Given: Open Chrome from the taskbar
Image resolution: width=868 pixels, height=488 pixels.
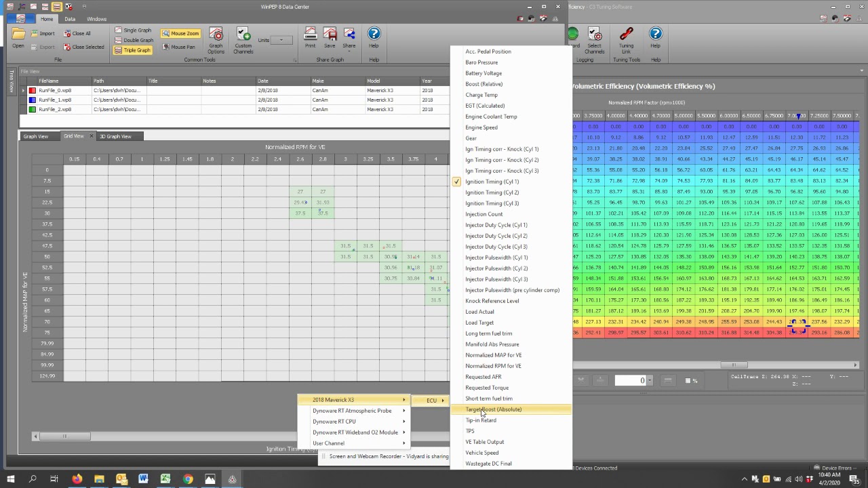Looking at the screenshot, I should (x=188, y=479).
